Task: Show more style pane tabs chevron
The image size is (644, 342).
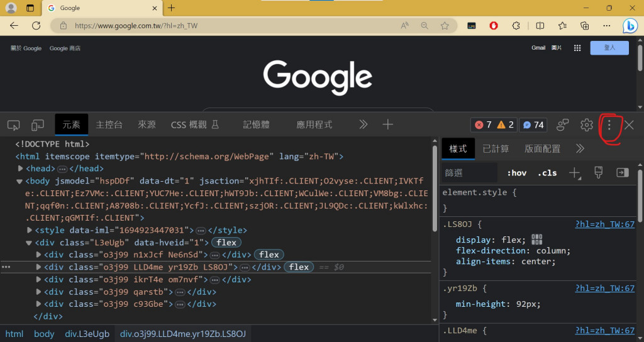Action: [x=580, y=148]
